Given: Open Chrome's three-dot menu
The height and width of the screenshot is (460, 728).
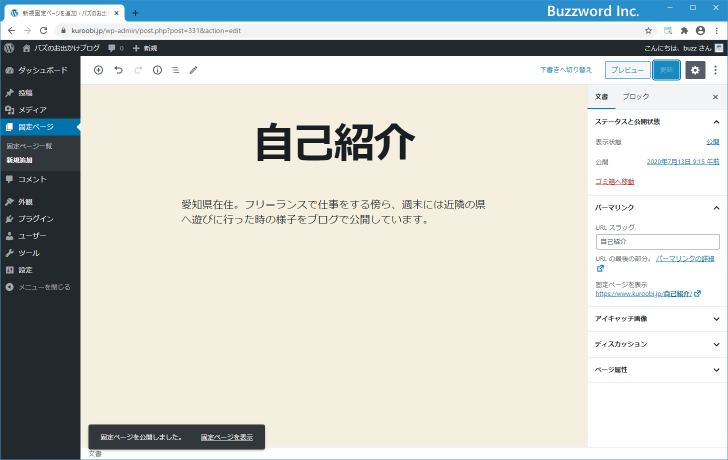Looking at the screenshot, I should [717, 31].
